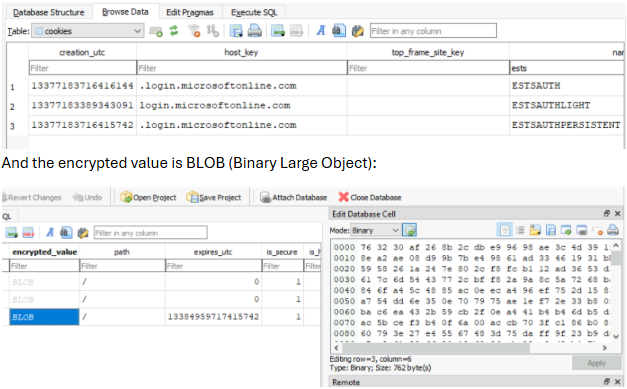Click the lower 'Filter in any column' field
Screen dimensions: 627x389
click(x=150, y=233)
